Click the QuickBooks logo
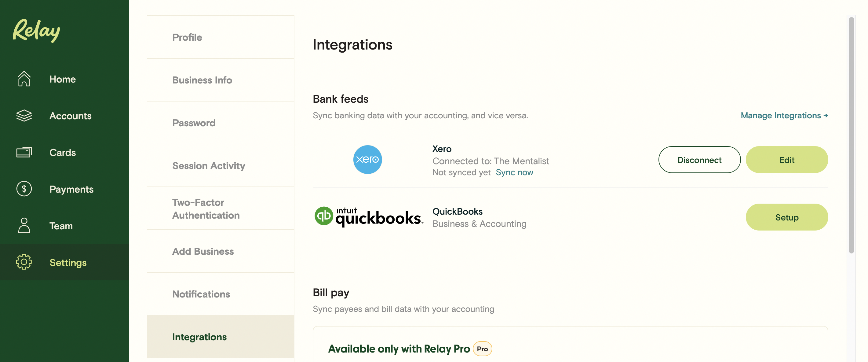The height and width of the screenshot is (362, 868). point(369,217)
